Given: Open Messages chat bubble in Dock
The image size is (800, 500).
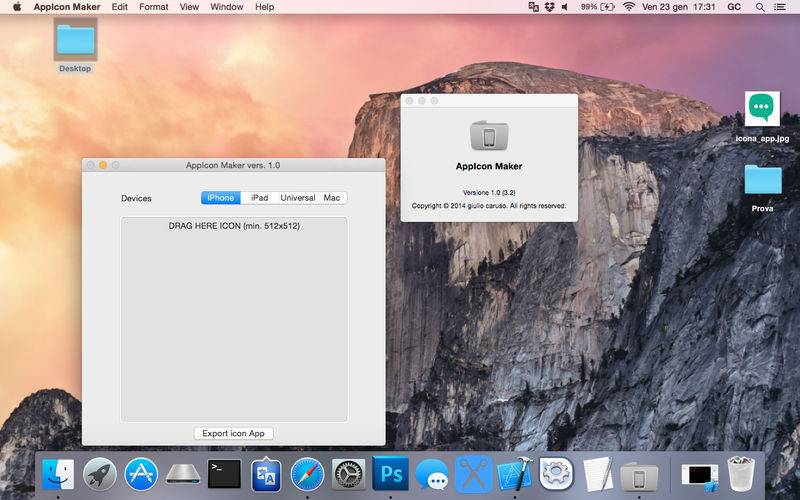Looking at the screenshot, I should (x=432, y=475).
